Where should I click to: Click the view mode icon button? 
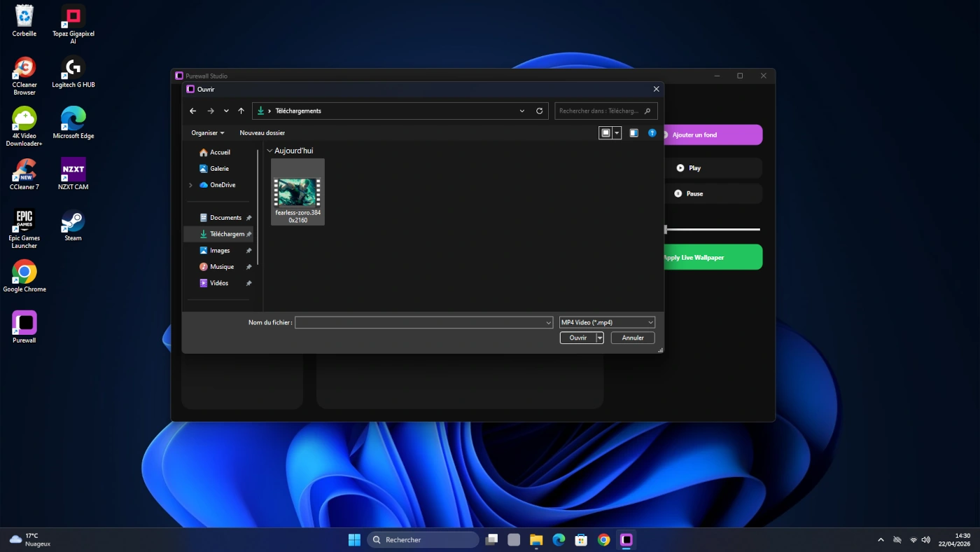click(x=605, y=133)
